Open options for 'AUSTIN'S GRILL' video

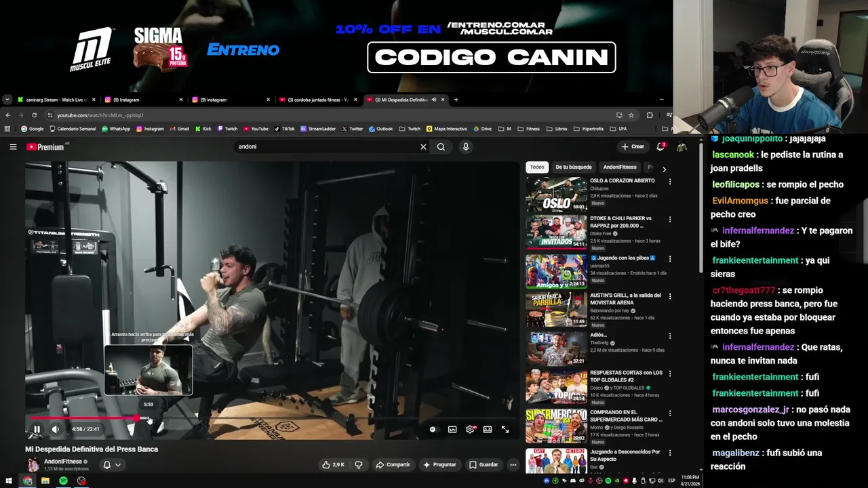[670, 296]
